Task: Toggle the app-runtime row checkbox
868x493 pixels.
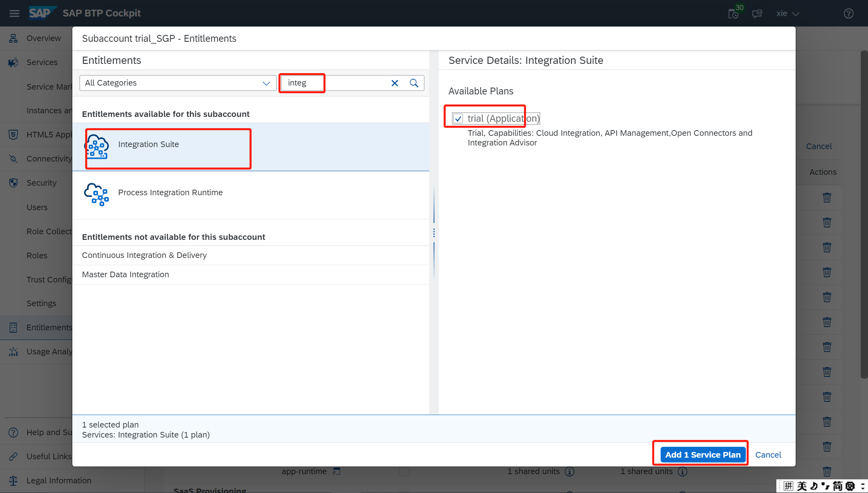Action: pos(404,471)
